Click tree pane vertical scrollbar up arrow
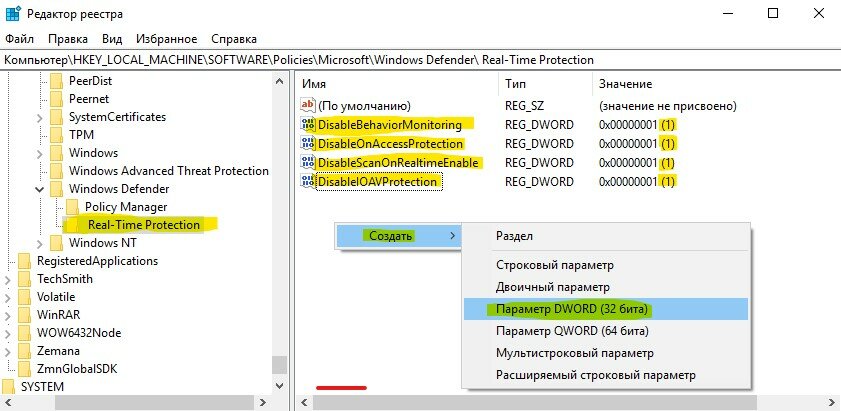 pos(279,82)
